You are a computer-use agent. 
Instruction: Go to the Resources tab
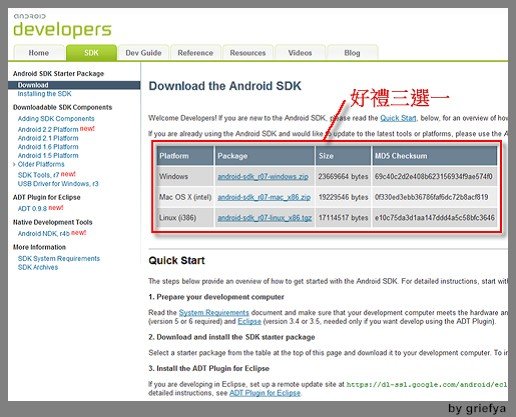tap(248, 53)
